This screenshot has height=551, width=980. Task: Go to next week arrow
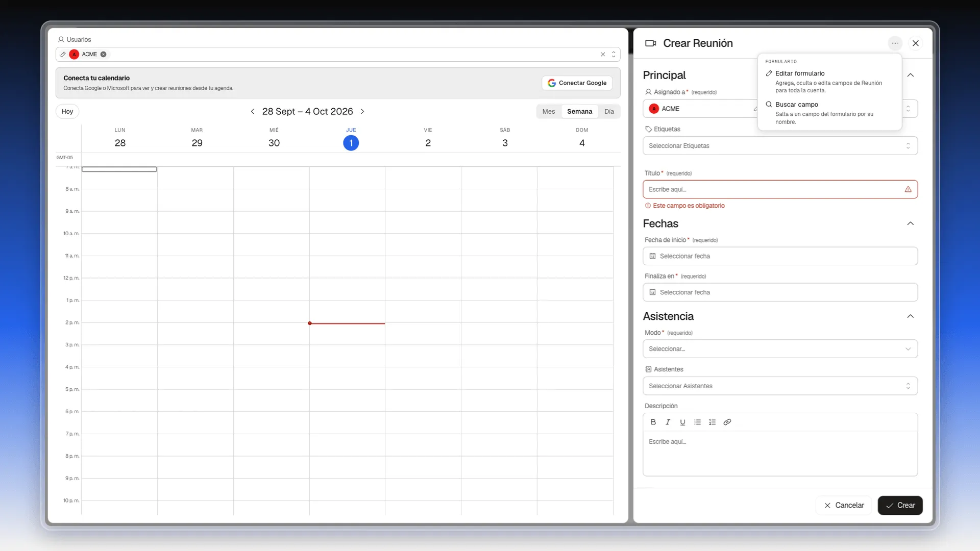(362, 111)
